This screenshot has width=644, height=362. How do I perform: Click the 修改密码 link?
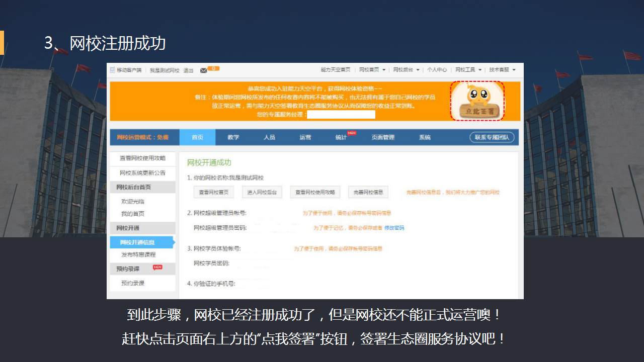coord(394,228)
